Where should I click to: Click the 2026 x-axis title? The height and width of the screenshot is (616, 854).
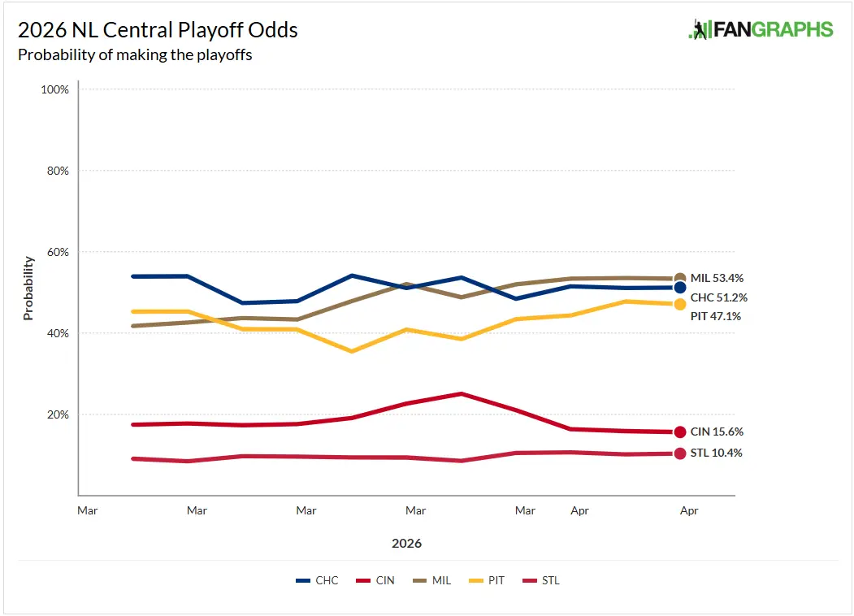tap(406, 543)
